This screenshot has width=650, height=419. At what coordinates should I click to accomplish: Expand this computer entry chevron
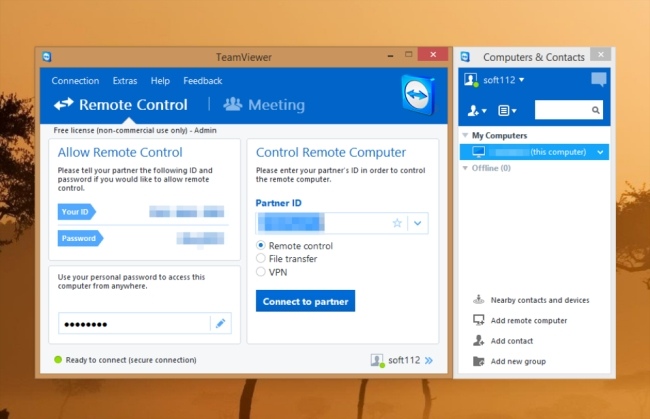tap(600, 152)
